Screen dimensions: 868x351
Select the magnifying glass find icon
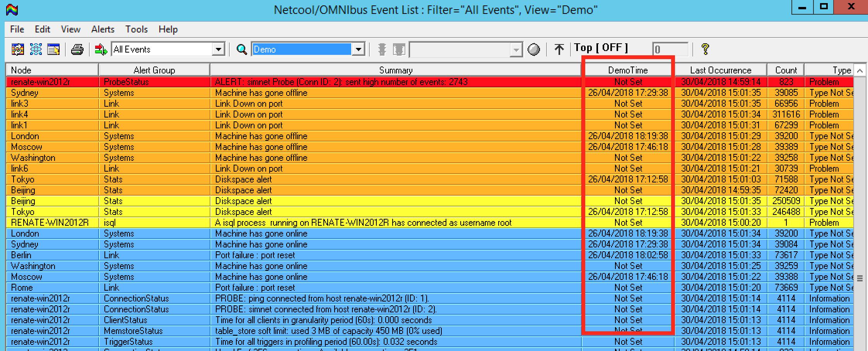pos(242,49)
